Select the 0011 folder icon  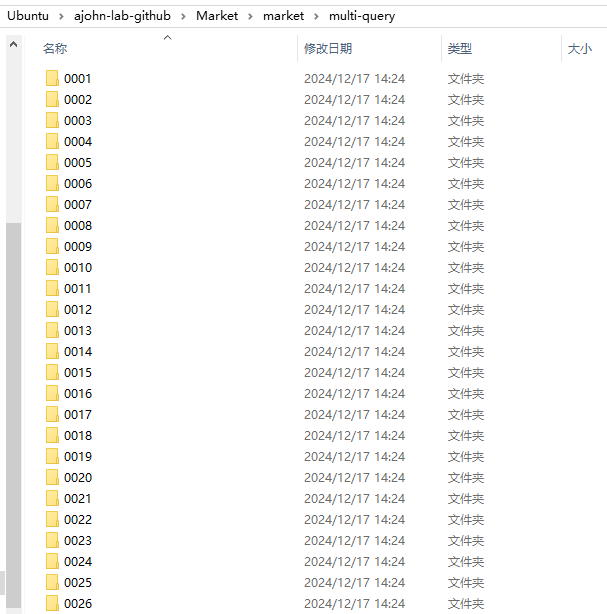(x=52, y=289)
